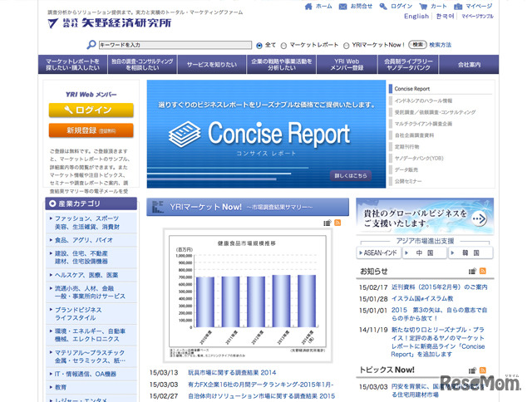Viewport: 532px width, 402px height.
Task: Expand the 食品、アグリ、バイオ category
Action: pyautogui.click(x=83, y=239)
